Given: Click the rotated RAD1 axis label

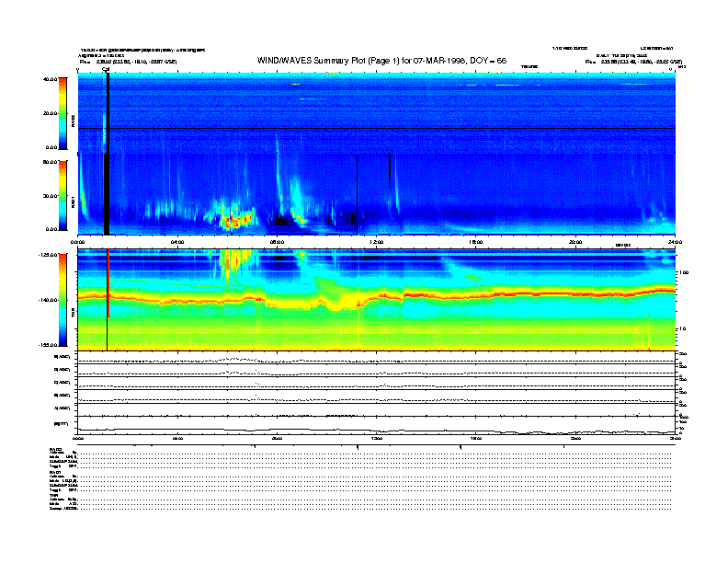Looking at the screenshot, I should pos(73,202).
